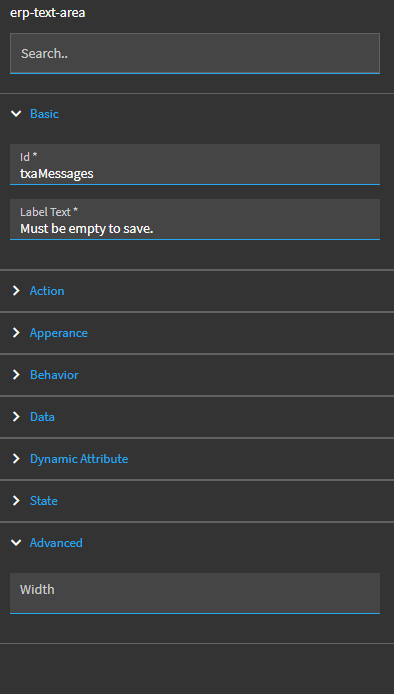Viewport: 394px width, 694px height.
Task: Collapse the Basic section label
Action: coord(44,114)
